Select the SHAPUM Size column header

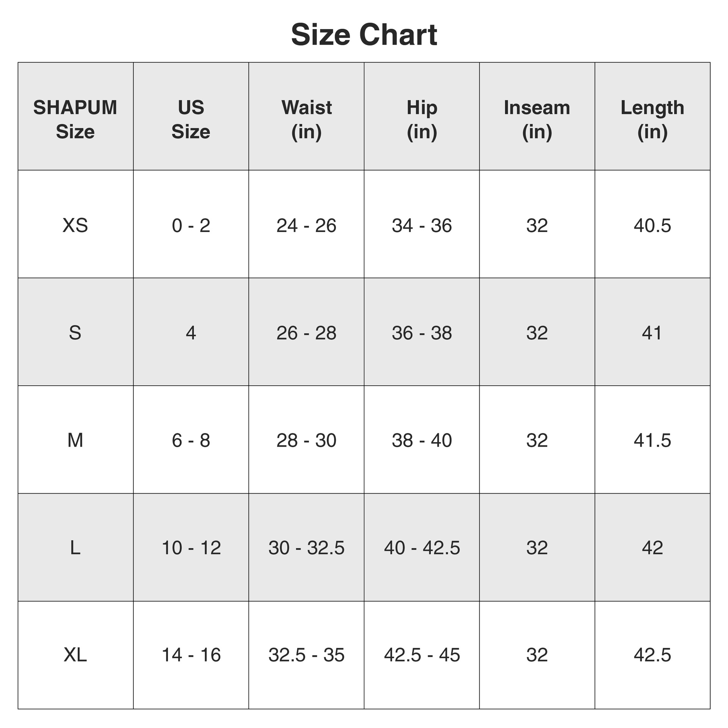pyautogui.click(x=75, y=116)
